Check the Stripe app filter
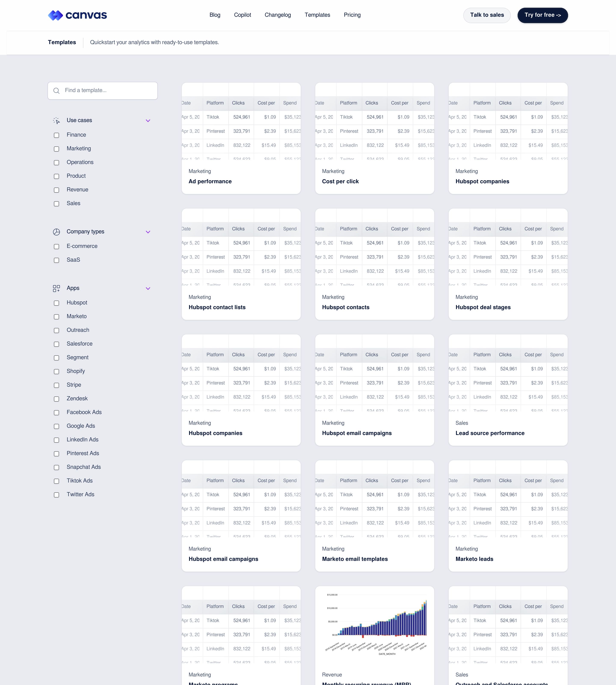 [56, 385]
